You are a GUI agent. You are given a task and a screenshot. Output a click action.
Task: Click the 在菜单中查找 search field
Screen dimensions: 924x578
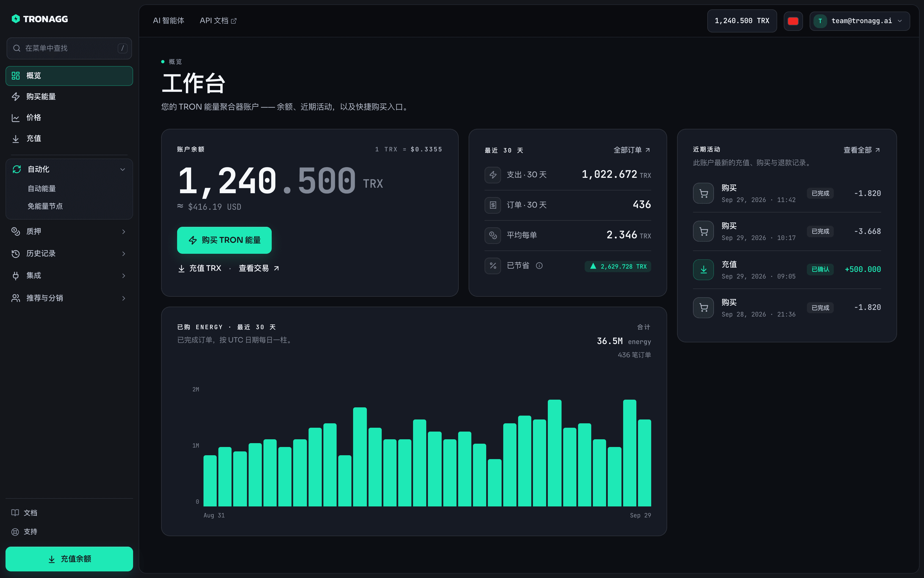point(69,48)
